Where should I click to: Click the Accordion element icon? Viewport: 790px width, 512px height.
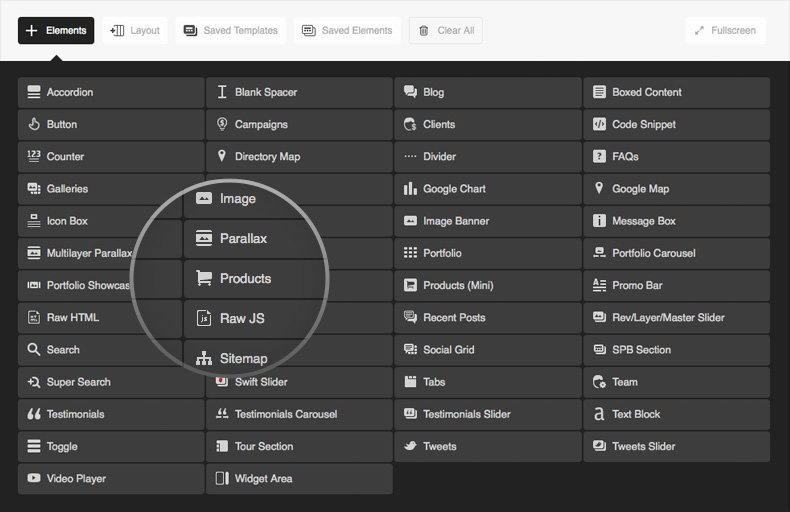point(34,92)
